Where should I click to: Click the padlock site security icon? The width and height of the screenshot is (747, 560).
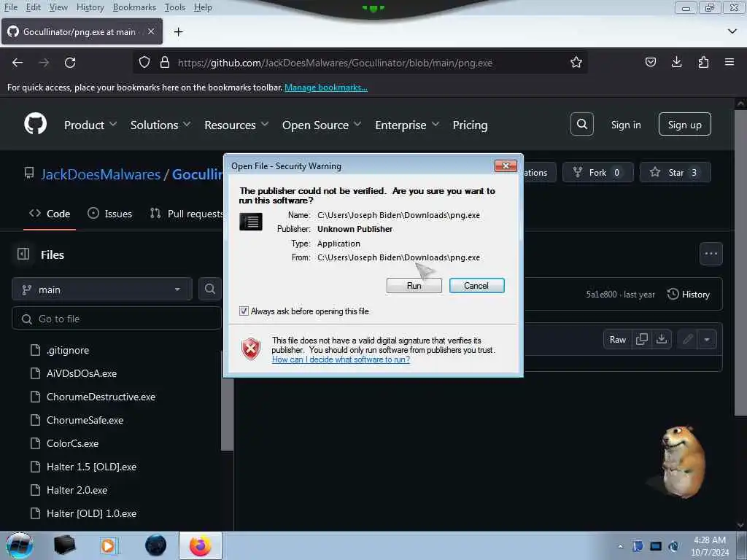(165, 63)
